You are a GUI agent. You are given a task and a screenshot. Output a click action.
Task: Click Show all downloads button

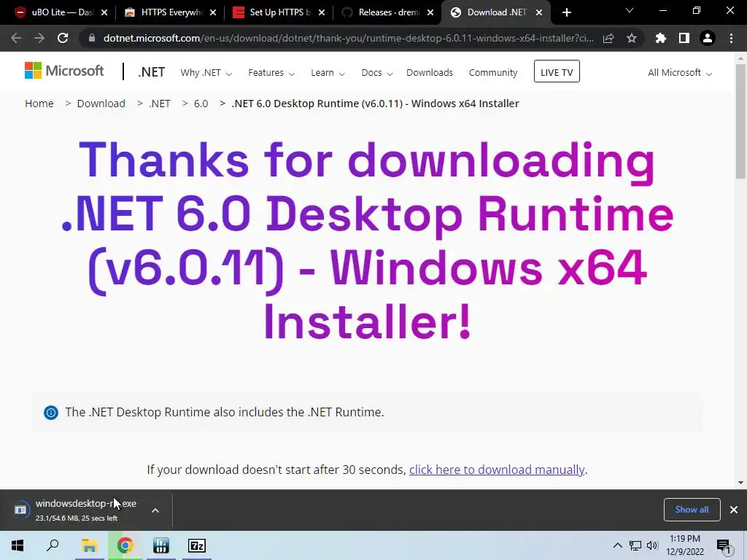click(x=692, y=510)
